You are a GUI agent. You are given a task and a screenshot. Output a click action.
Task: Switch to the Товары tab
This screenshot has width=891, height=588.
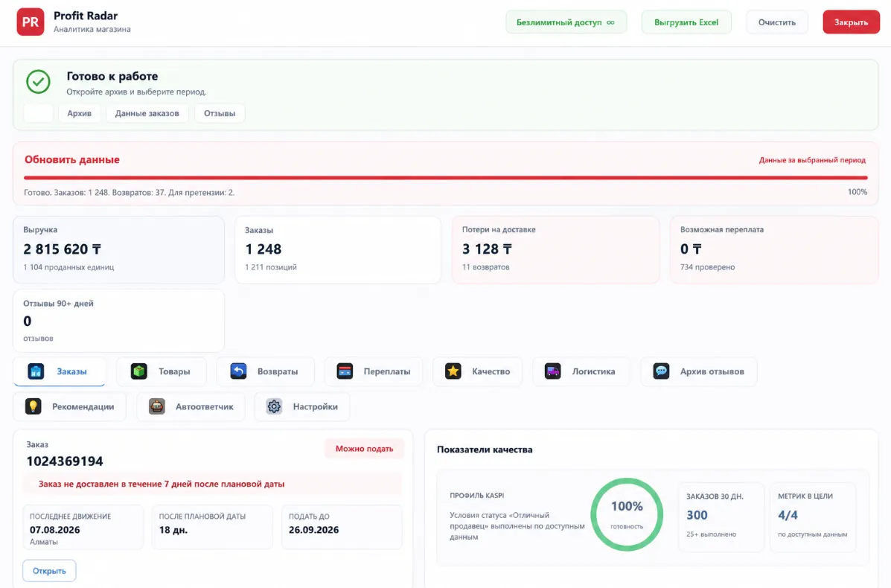[x=162, y=371]
